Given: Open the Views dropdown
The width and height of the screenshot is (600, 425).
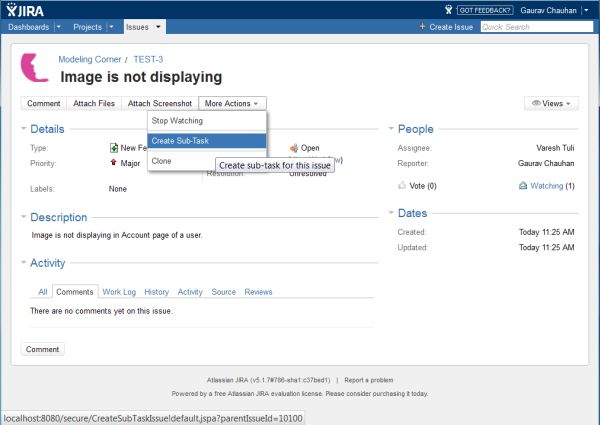Looking at the screenshot, I should (551, 103).
